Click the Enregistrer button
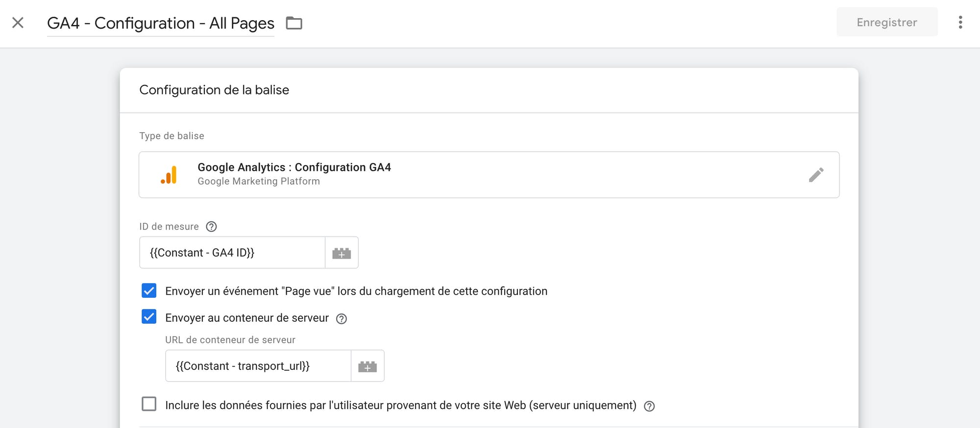Screen dimensions: 980x428 point(887,22)
